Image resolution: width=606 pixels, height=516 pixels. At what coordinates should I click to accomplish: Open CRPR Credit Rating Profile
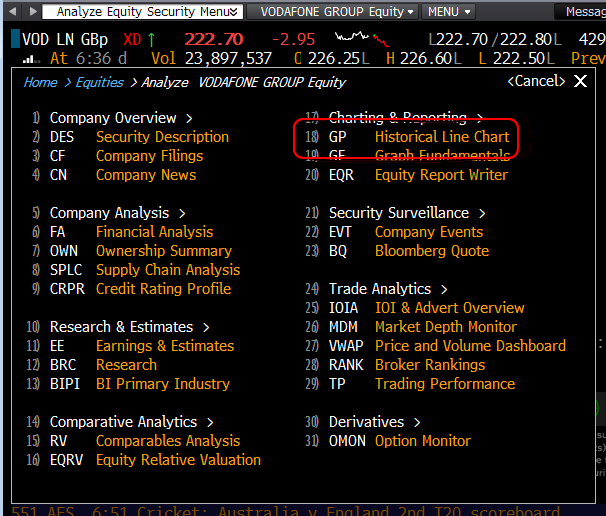(x=140, y=289)
